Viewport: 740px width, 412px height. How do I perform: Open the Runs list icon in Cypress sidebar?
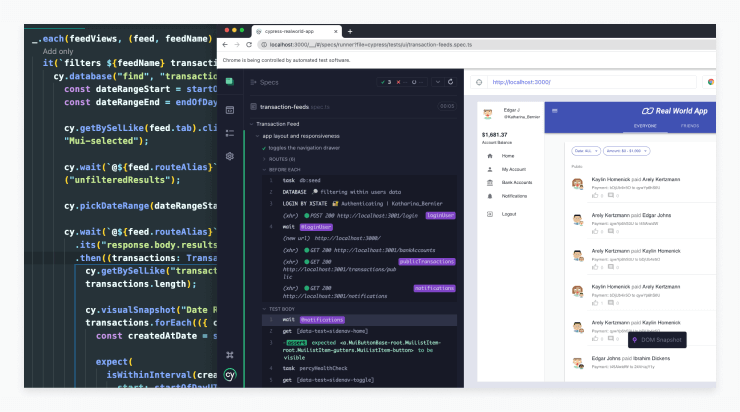tap(230, 133)
